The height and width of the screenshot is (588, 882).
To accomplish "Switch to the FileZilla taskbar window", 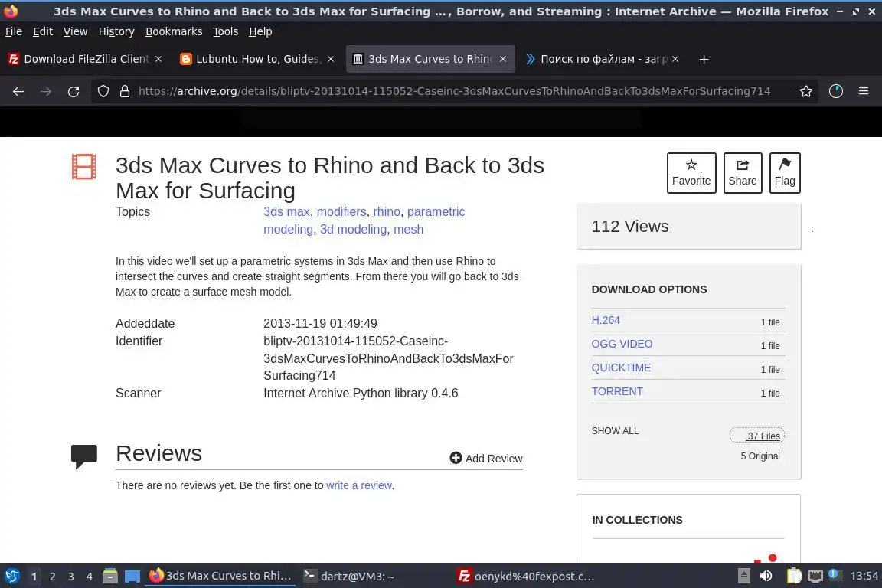I will point(526,576).
